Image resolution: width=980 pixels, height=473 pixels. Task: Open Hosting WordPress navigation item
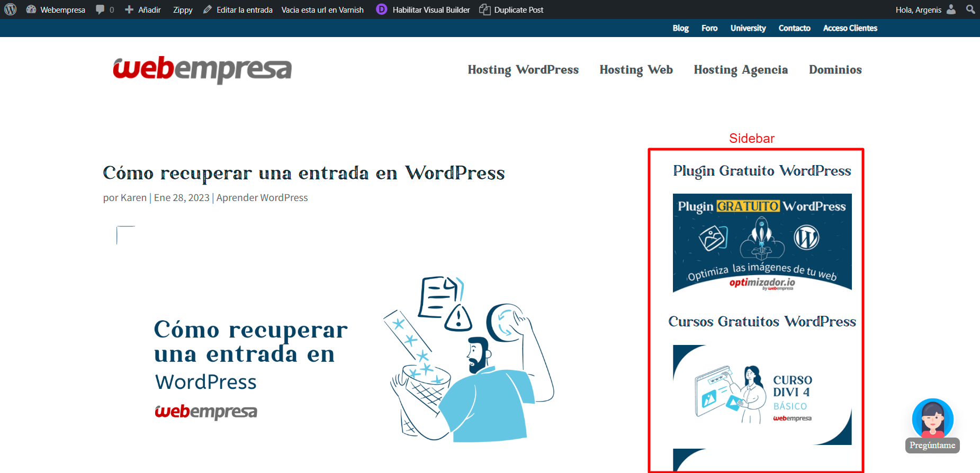(523, 70)
